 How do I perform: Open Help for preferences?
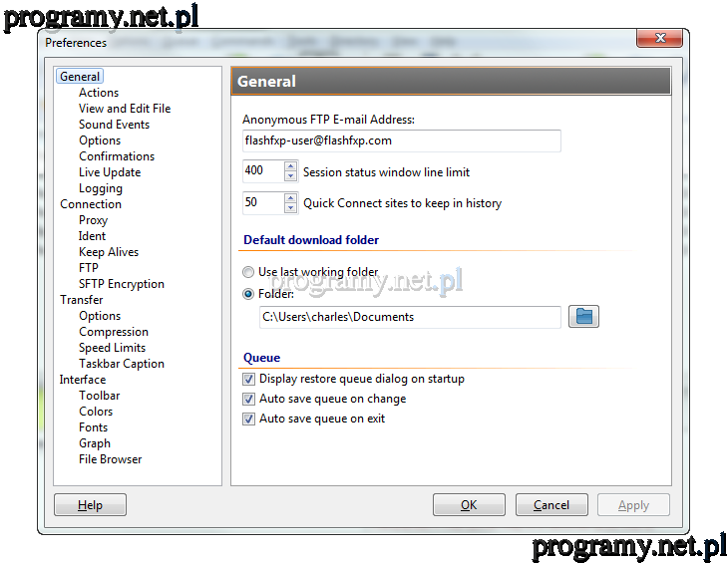(90, 505)
